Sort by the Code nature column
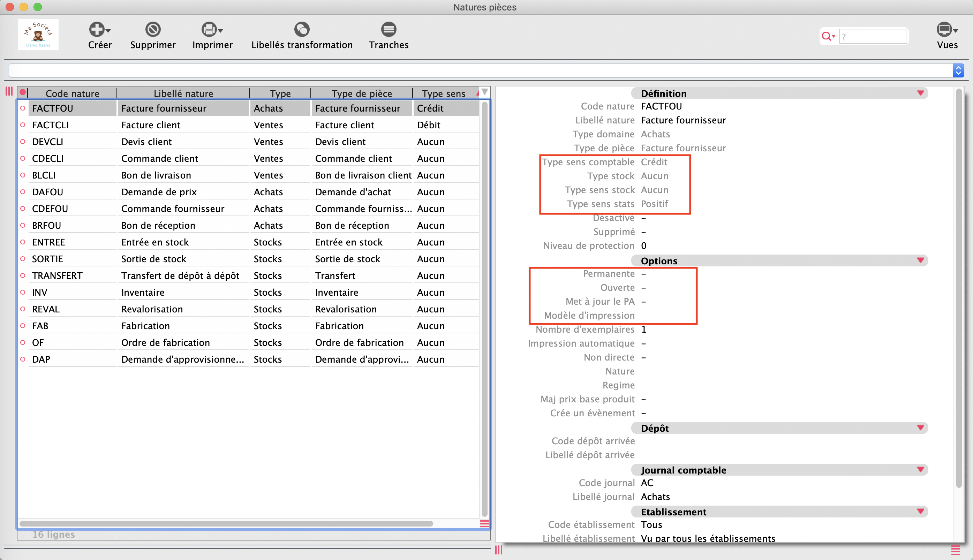 72,93
